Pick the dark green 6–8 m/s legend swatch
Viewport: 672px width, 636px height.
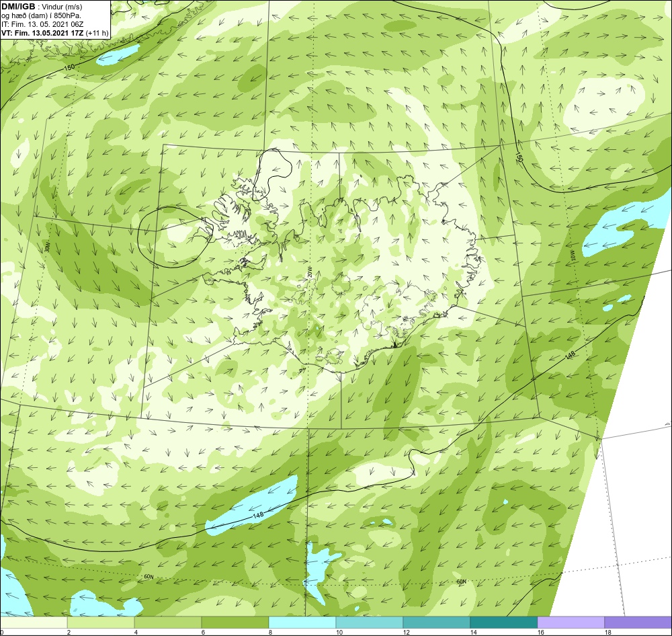(235, 623)
